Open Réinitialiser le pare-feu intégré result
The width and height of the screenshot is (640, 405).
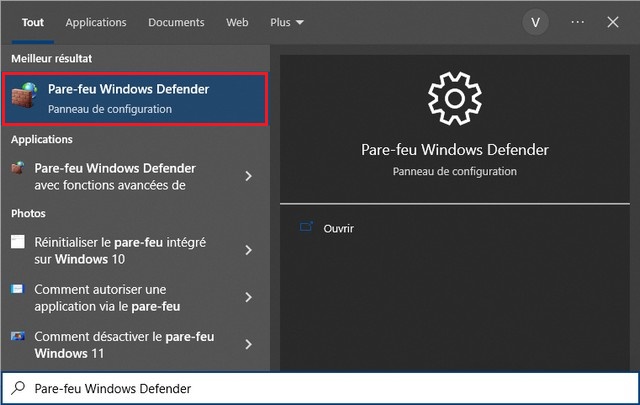[x=120, y=250]
